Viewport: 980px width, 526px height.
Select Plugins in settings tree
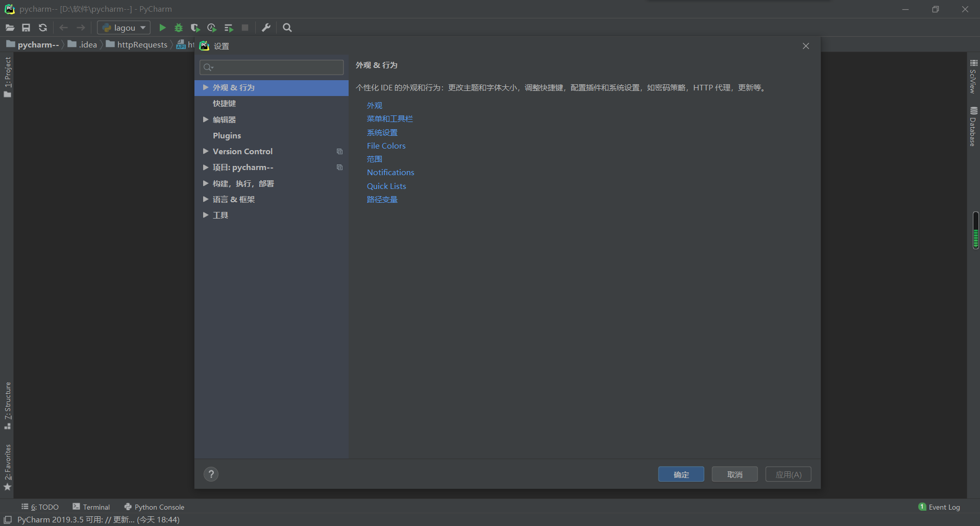tap(227, 135)
